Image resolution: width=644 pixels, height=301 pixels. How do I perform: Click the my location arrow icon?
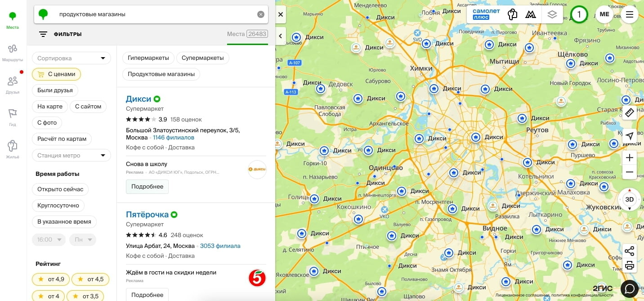[x=629, y=136]
